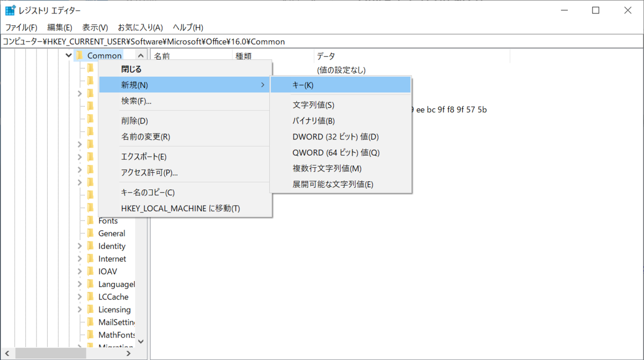
Task: Click the tree horizontal scrollbar right arrow
Action: 129,354
